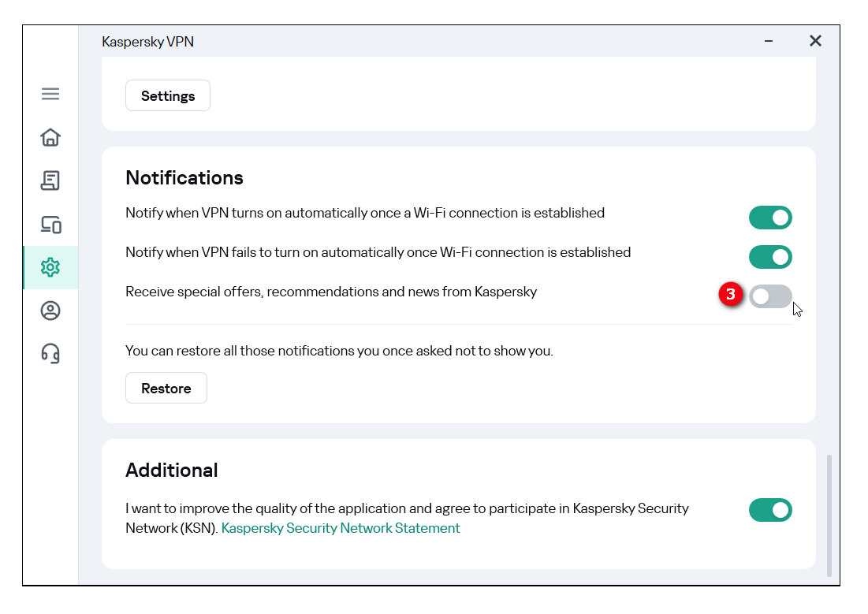Open the Kaspersky Security Network Statement link
The width and height of the screenshot is (868, 614).
(341, 528)
